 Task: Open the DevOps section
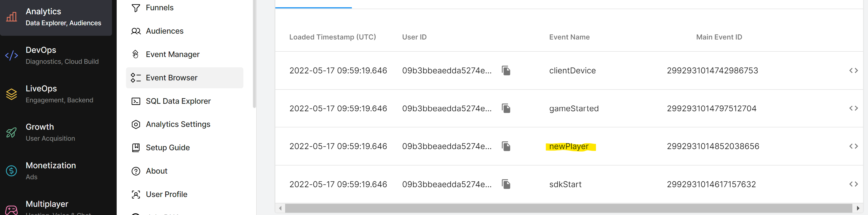tap(56, 55)
